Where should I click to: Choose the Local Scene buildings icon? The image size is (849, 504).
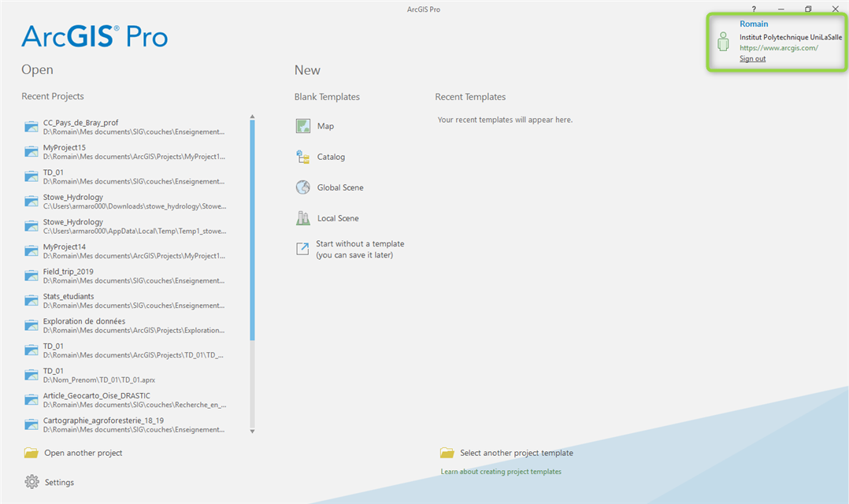point(302,218)
